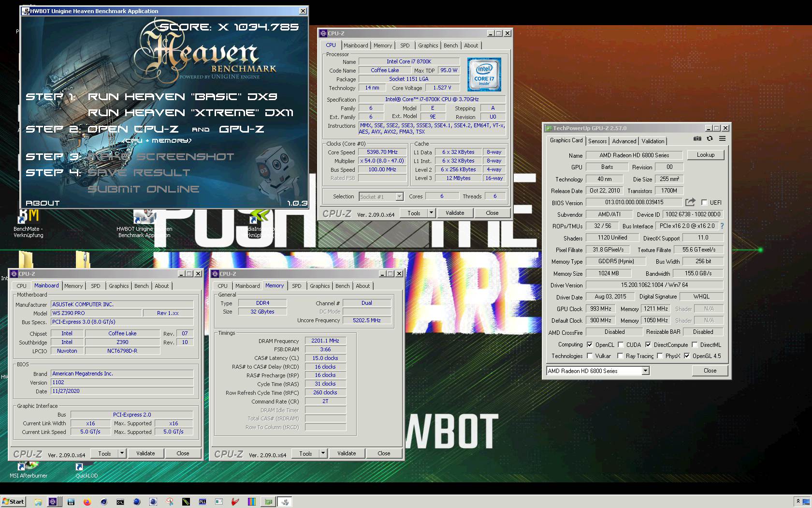This screenshot has width=812, height=508.
Task: Click the GPU-Z refresh icon
Action: 710,138
